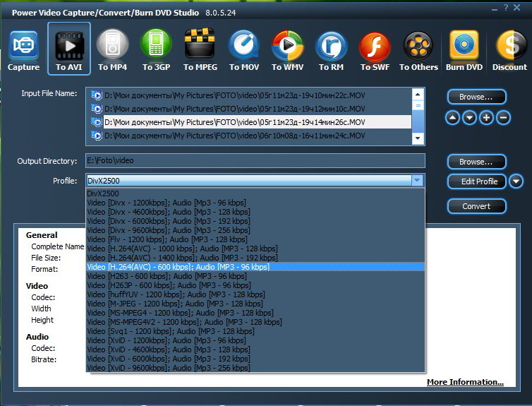532x406 pixels.
Task: Choose Flv 1200 kbps profile
Action: click(x=255, y=239)
